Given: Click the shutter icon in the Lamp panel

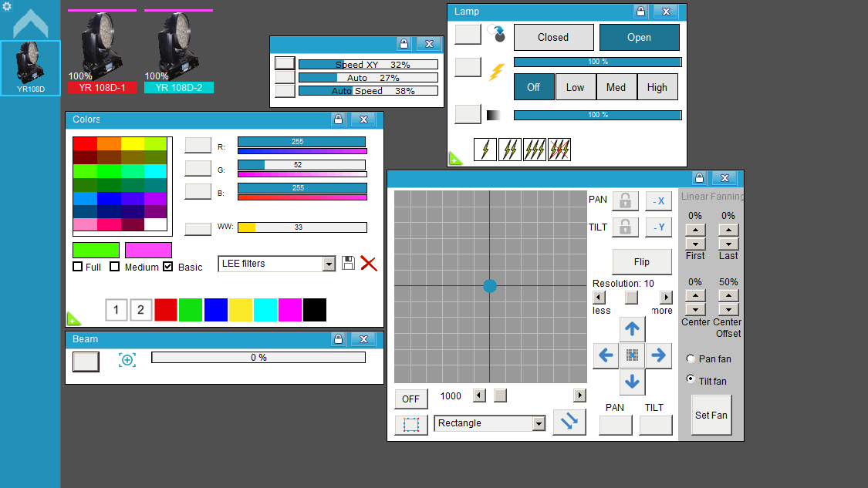Looking at the screenshot, I should tap(497, 34).
